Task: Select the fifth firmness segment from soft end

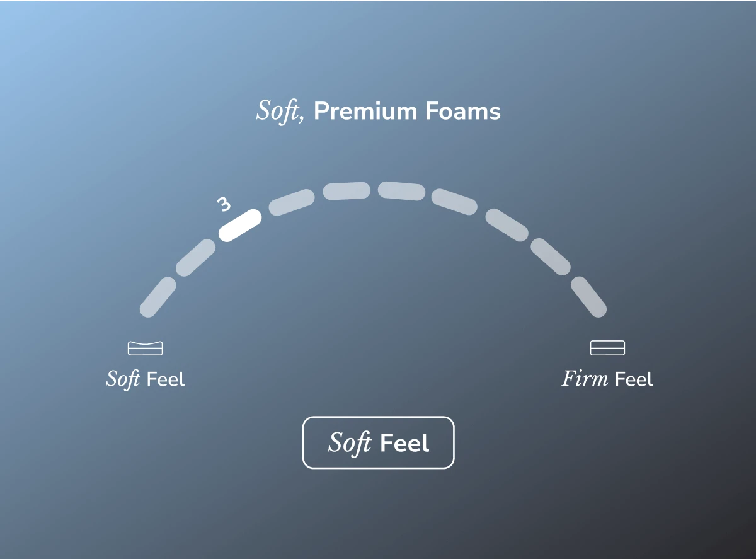Action: click(x=346, y=190)
